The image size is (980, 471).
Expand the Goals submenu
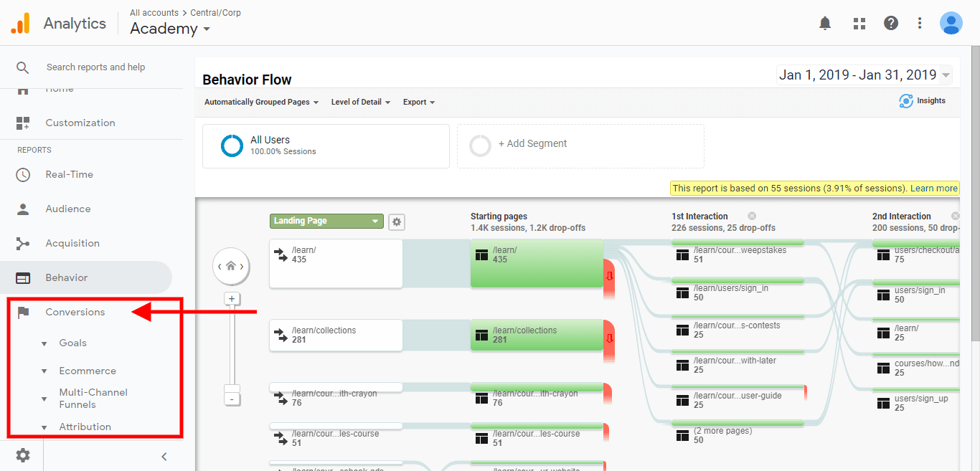pyautogui.click(x=72, y=343)
